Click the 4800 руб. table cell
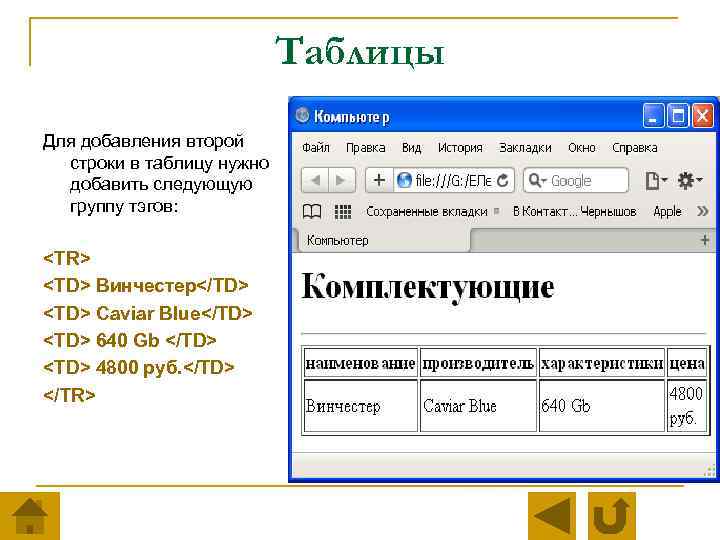 (687, 406)
